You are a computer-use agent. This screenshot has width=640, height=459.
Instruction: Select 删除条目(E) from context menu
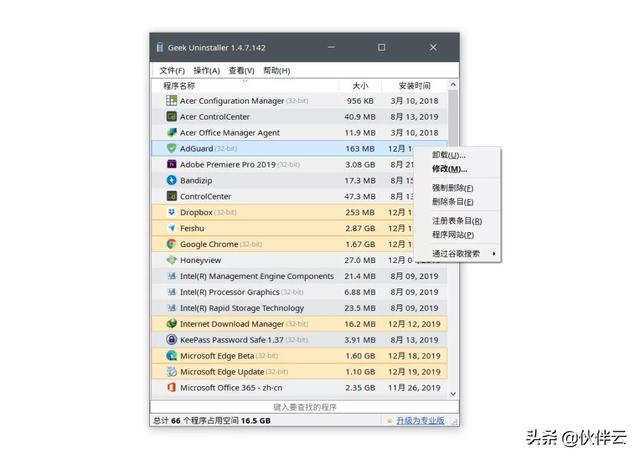[x=453, y=202]
